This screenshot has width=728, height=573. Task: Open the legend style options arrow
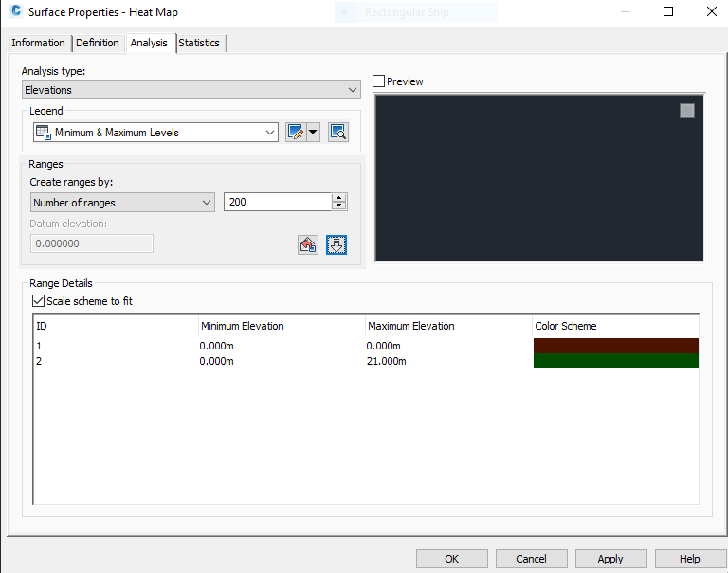pos(314,133)
